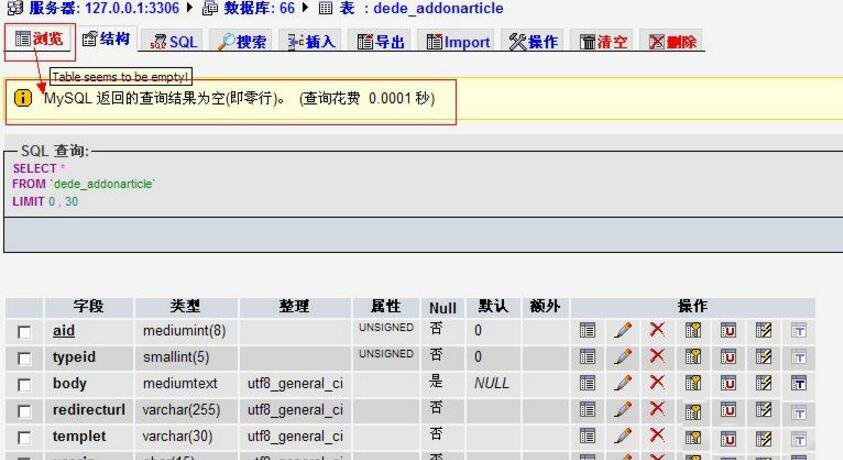Drop field aid with the red X
The height and width of the screenshot is (460, 843).
tap(657, 329)
